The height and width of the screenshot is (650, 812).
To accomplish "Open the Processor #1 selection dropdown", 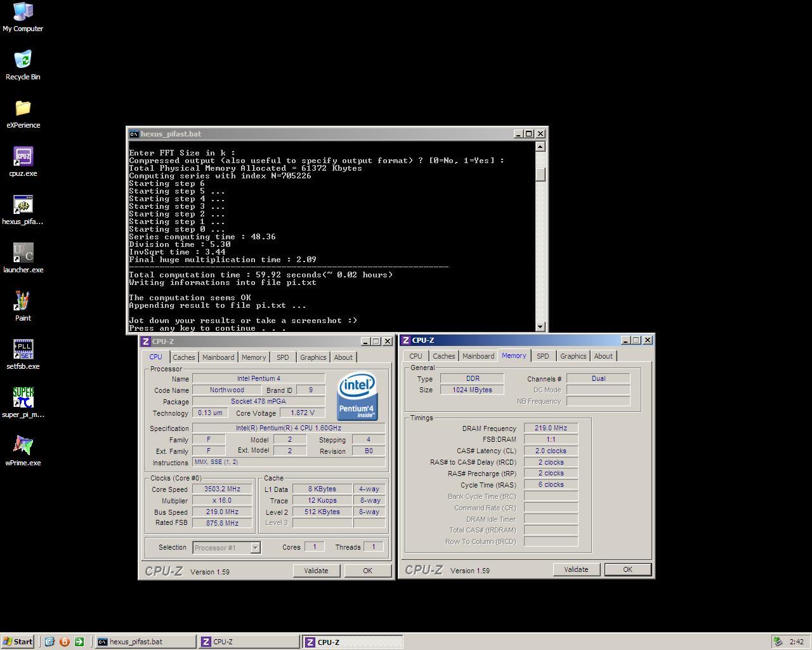I will point(255,548).
